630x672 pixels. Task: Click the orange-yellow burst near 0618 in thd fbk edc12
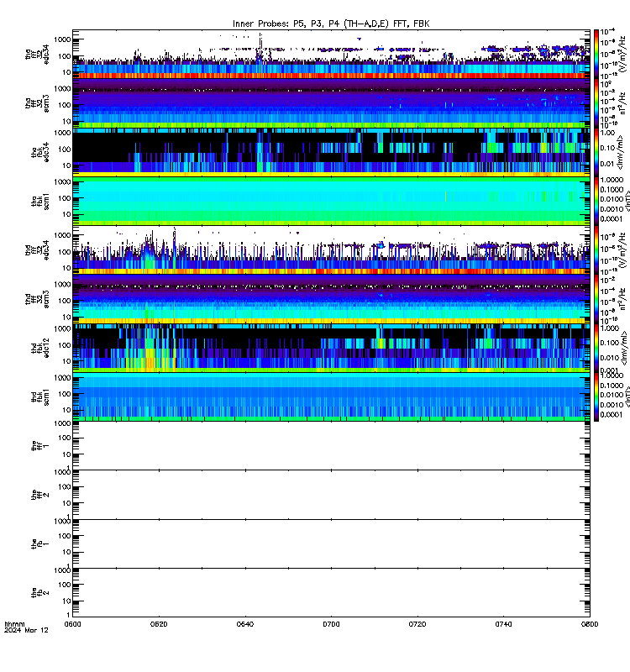(x=150, y=359)
